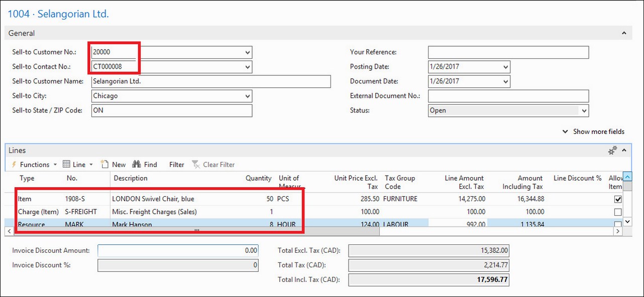Collapse the General section
Screen dimensions: 644x297
624,33
